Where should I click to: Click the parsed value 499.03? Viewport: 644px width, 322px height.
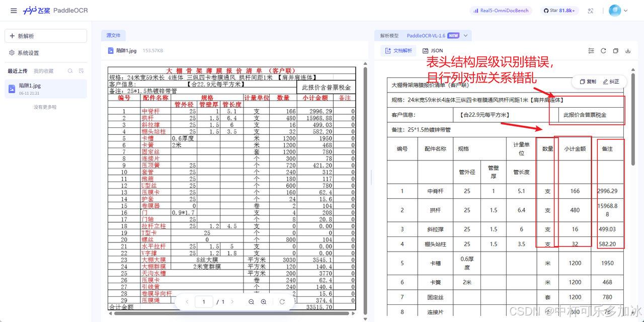tap(607, 229)
